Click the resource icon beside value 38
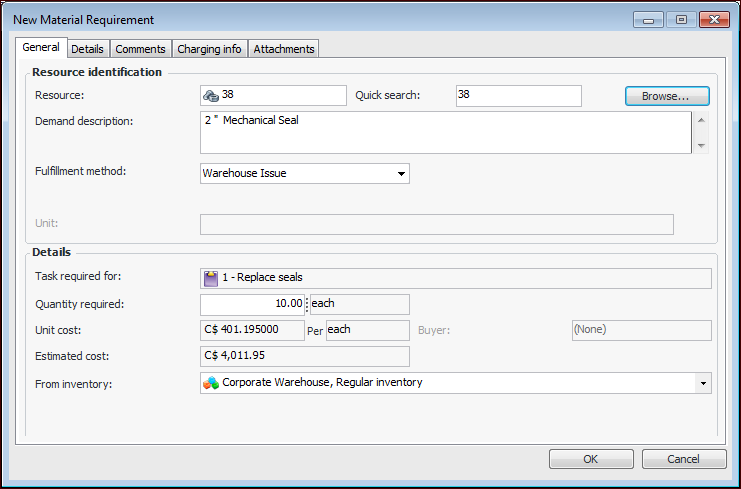Viewport: 741px width, 489px height. point(211,96)
